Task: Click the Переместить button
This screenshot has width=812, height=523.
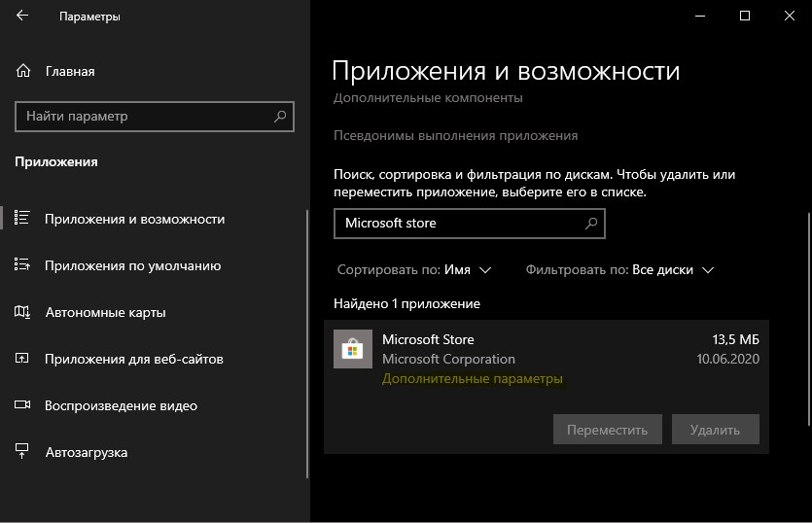Action: (x=608, y=430)
